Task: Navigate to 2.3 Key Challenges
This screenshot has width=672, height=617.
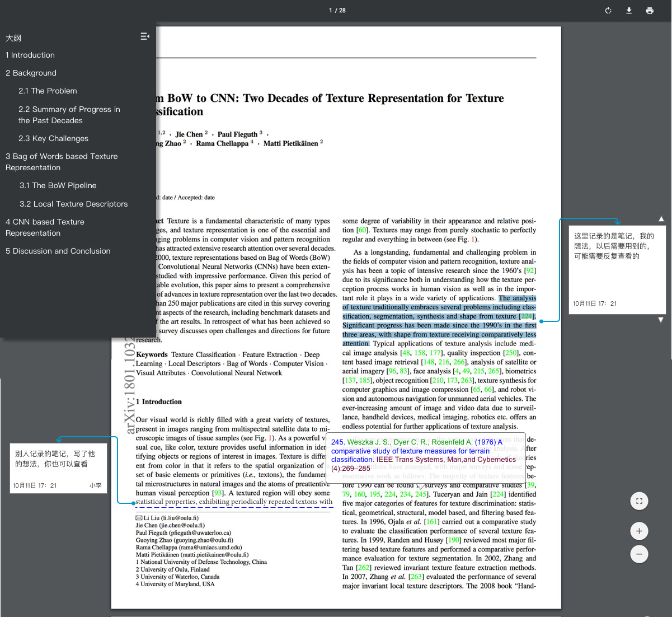Action: pyautogui.click(x=53, y=138)
